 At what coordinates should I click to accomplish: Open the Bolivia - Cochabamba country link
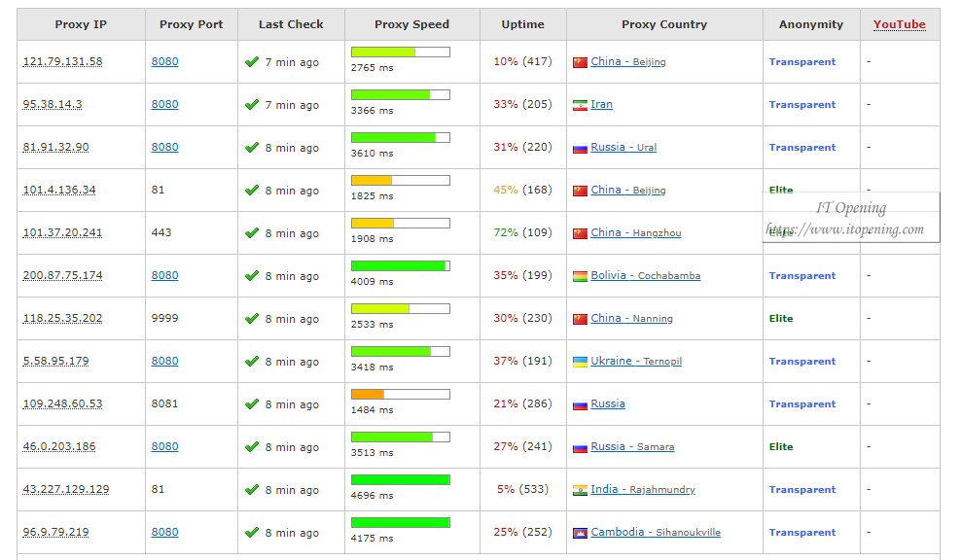coord(646,275)
